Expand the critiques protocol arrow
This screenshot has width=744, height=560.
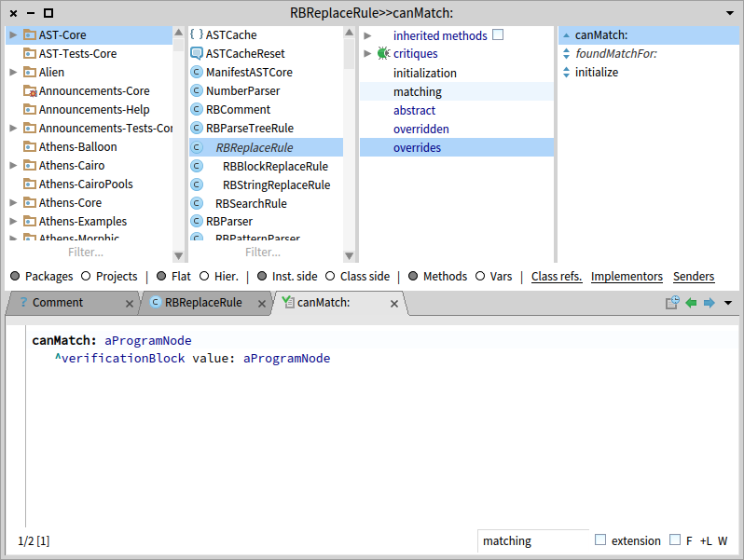coord(367,54)
